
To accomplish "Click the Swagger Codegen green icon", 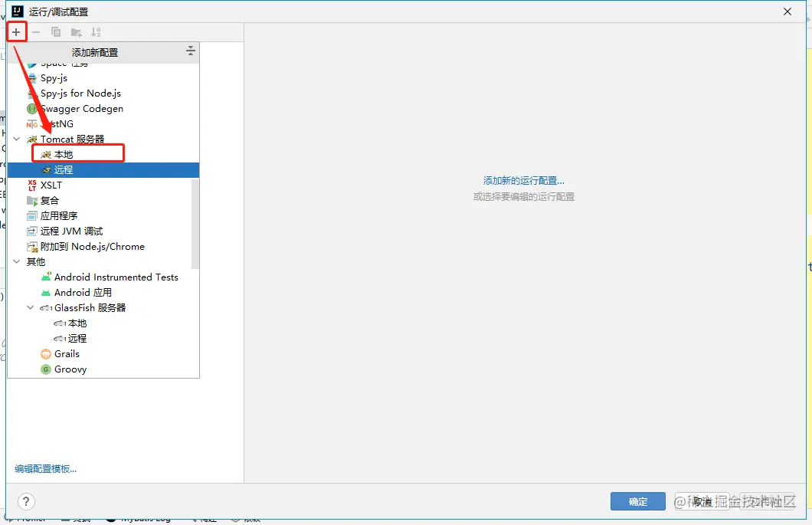I will (31, 109).
